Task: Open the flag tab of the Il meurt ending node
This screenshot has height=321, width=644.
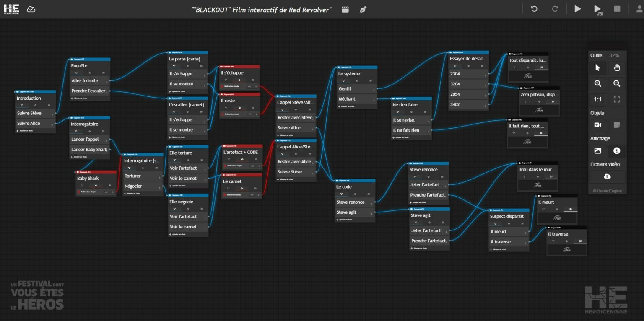Action: click(570, 209)
